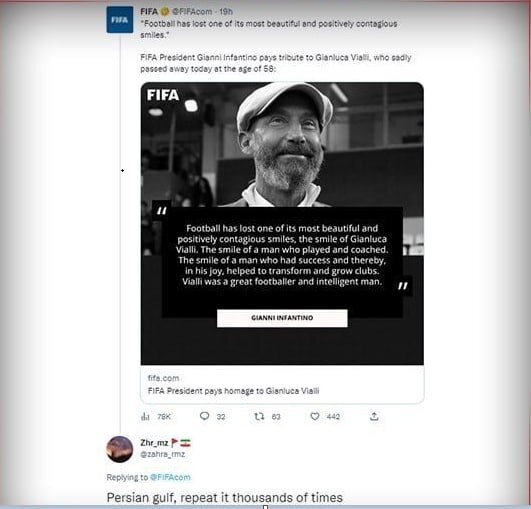The width and height of the screenshot is (531, 509).
Task: Open the @zahra_rmz handle
Action: click(x=163, y=454)
